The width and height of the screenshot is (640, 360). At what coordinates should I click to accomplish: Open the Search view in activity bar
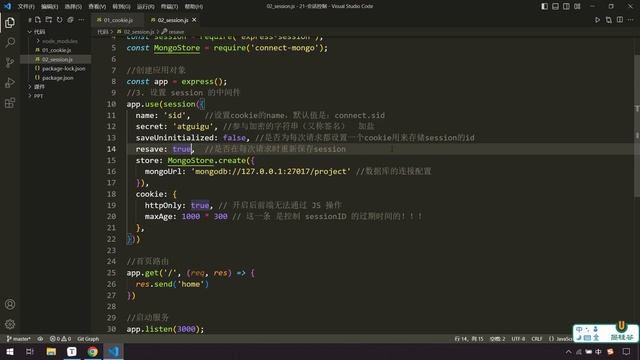[x=10, y=42]
